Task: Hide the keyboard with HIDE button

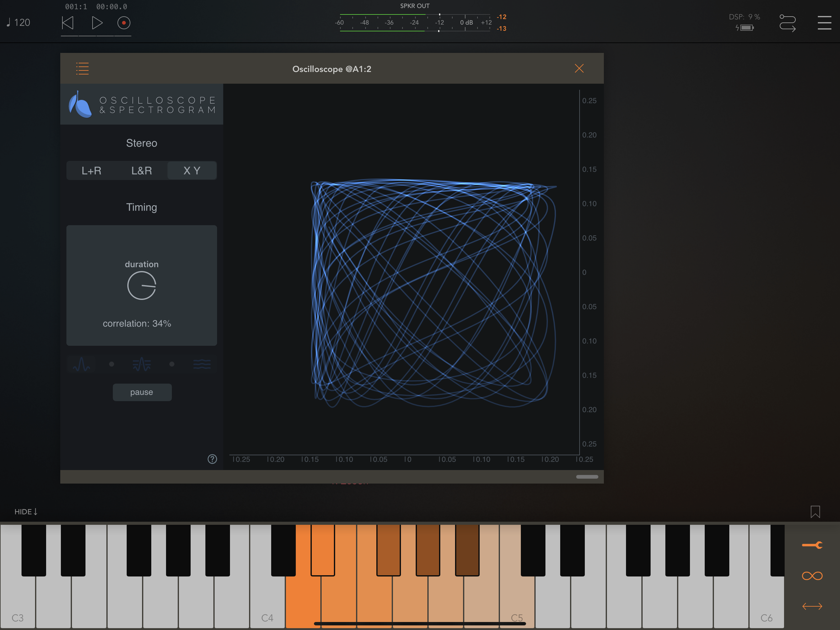Action: pos(26,512)
